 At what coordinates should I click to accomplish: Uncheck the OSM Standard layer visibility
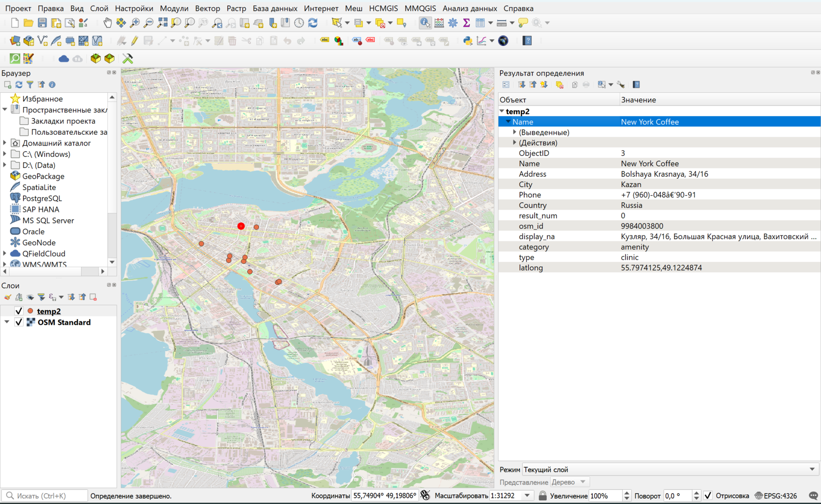click(19, 322)
